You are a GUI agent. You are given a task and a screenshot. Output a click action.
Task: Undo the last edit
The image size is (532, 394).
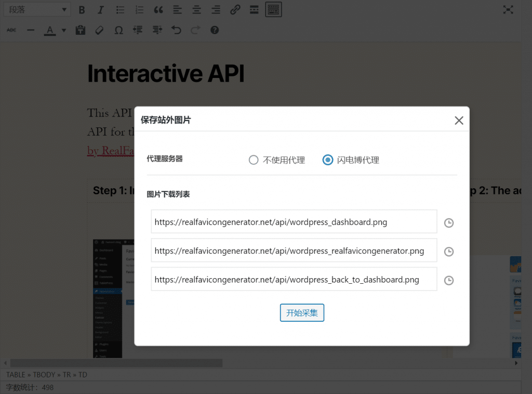[x=176, y=30]
